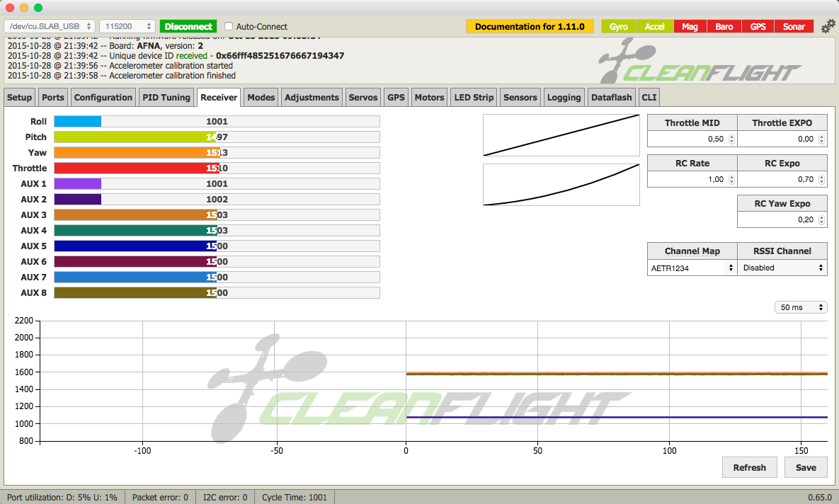This screenshot has width=839, height=504.
Task: Click the Packet error: 0 status
Action: (x=160, y=497)
